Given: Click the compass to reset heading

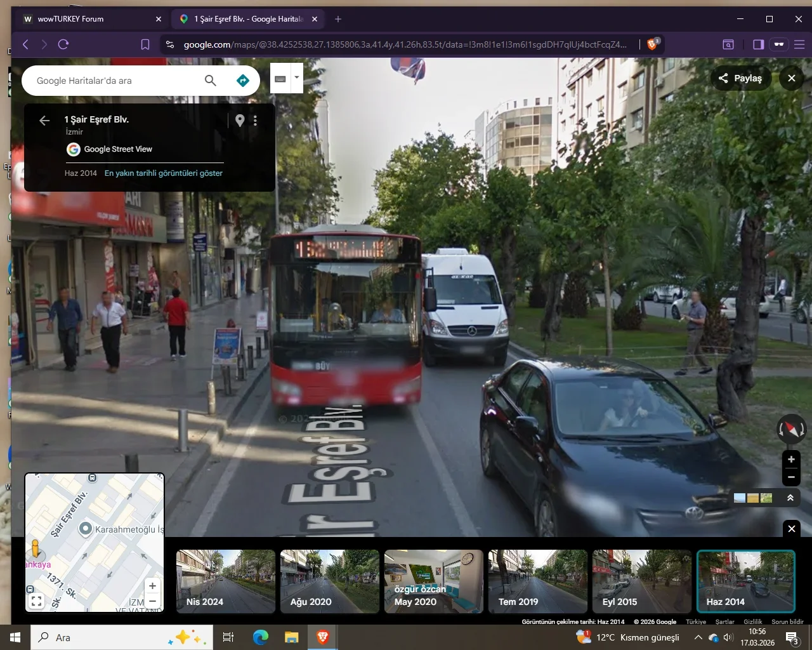Looking at the screenshot, I should click(x=791, y=429).
